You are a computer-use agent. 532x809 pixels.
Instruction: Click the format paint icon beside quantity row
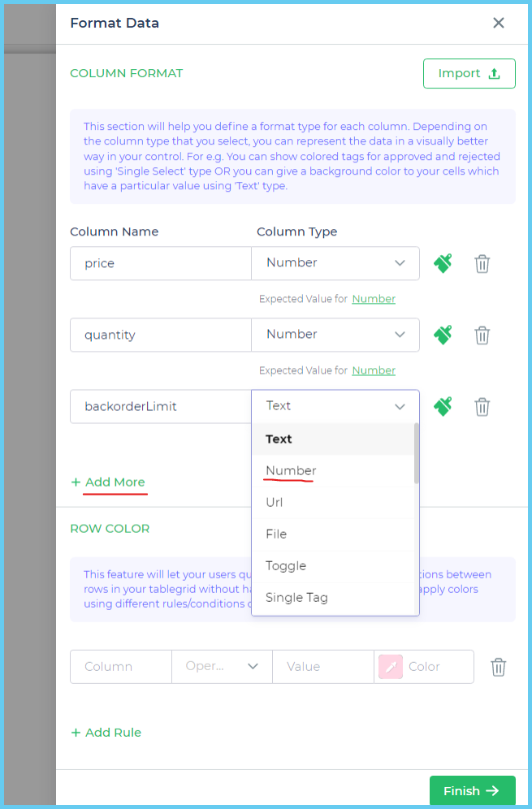[x=442, y=335]
